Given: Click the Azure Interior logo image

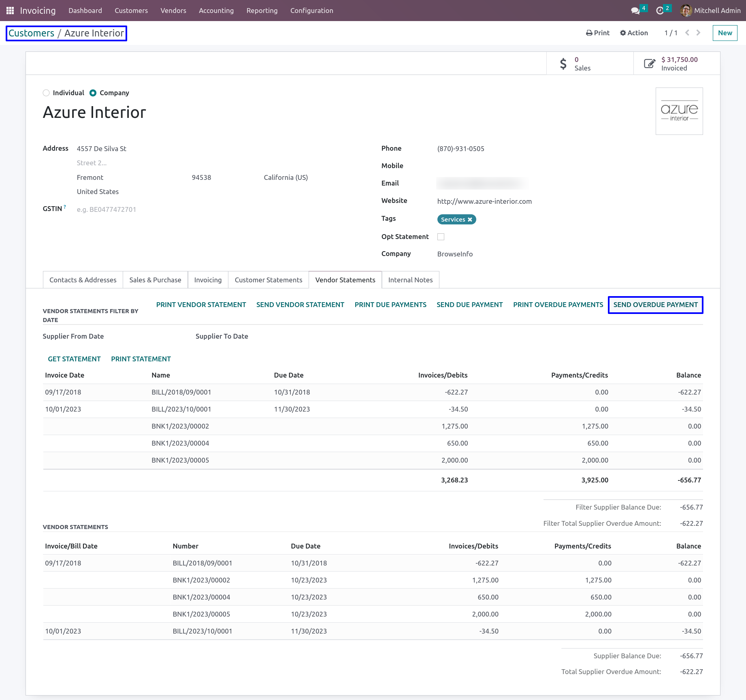Looking at the screenshot, I should click(x=679, y=111).
